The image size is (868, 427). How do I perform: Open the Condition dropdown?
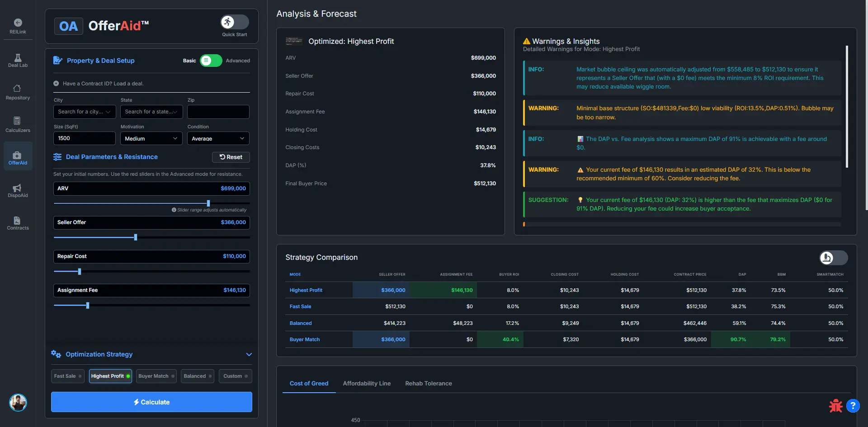click(x=218, y=138)
